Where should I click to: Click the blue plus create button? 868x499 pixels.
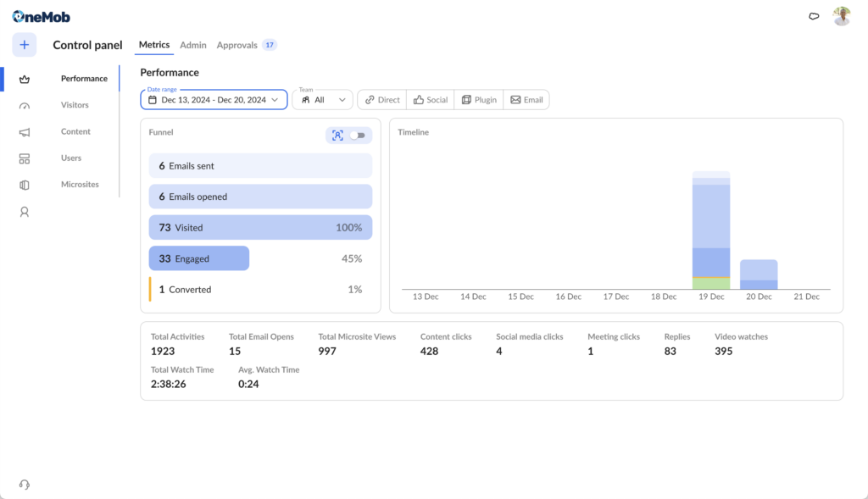(24, 45)
